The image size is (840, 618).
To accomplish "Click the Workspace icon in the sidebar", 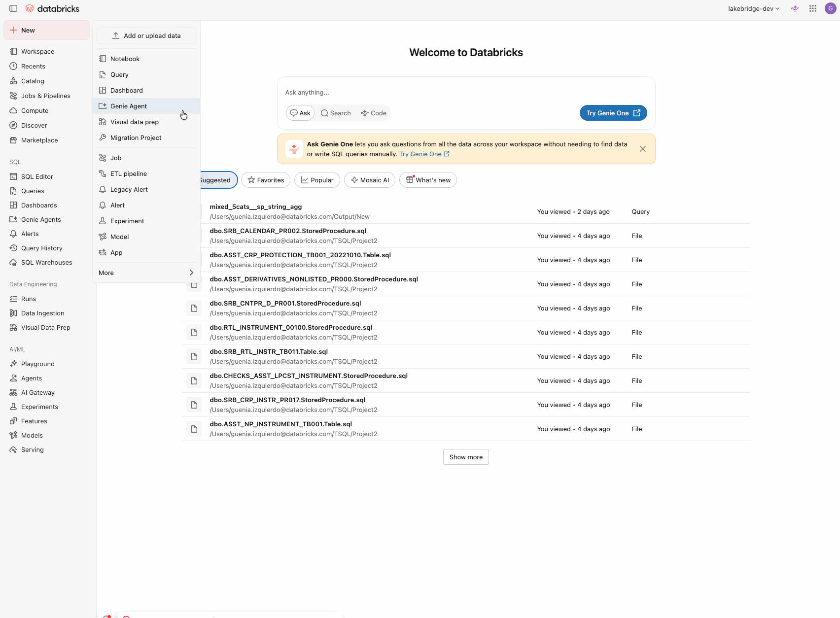I will pos(13,51).
